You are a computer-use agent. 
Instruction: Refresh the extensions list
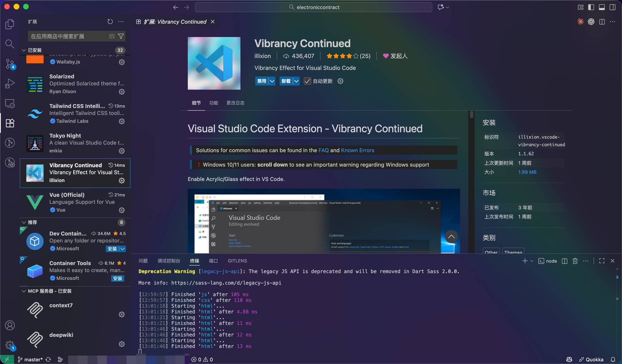click(110, 22)
